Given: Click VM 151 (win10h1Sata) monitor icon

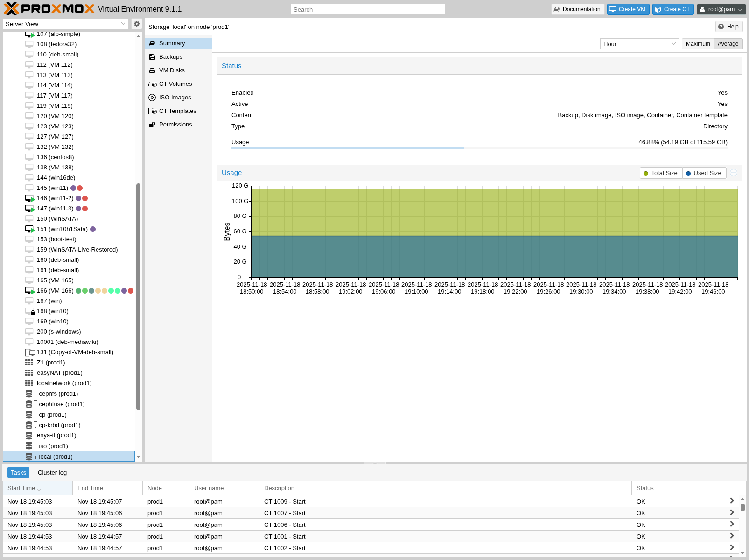Looking at the screenshot, I should click(29, 229).
